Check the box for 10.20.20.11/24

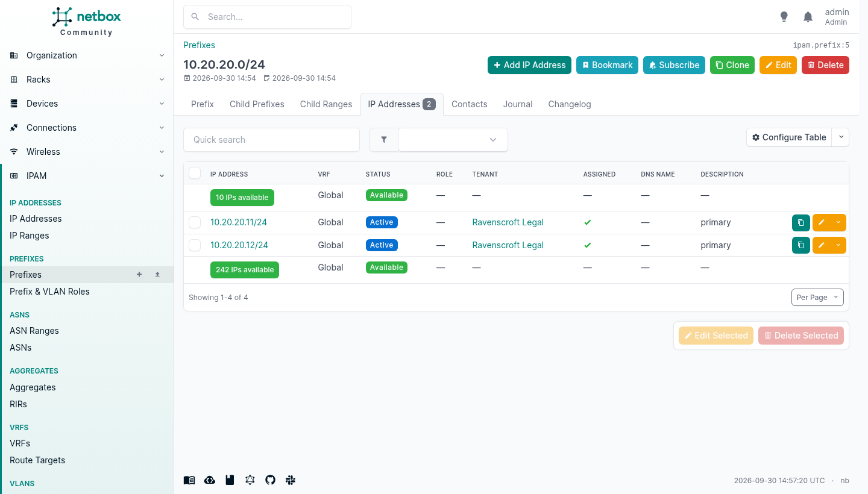[x=195, y=223]
